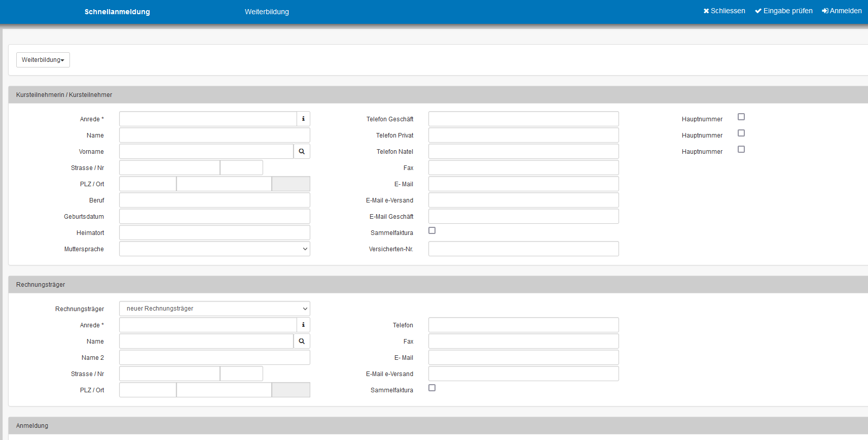Image resolution: width=868 pixels, height=440 pixels.
Task: Open the Weiterbildung dropdown button
Action: click(43, 60)
